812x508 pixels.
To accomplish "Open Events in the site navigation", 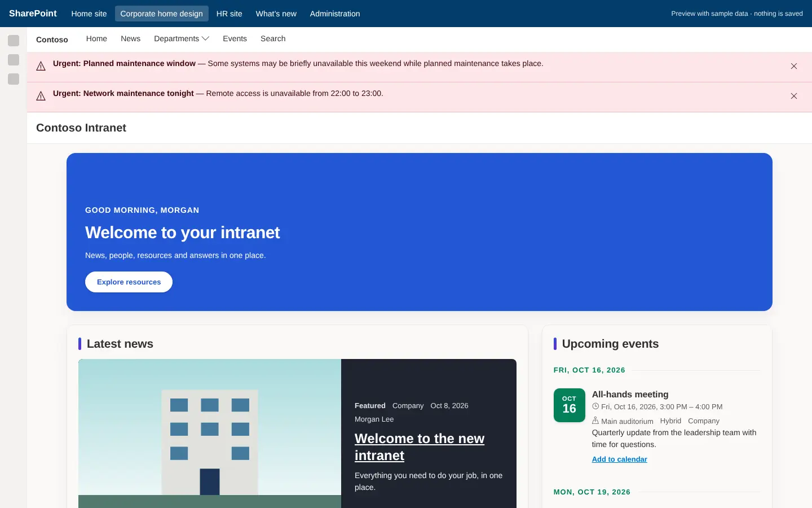I will click(235, 38).
